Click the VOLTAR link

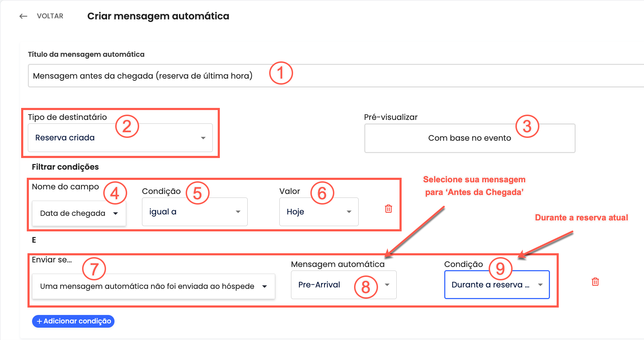click(50, 16)
